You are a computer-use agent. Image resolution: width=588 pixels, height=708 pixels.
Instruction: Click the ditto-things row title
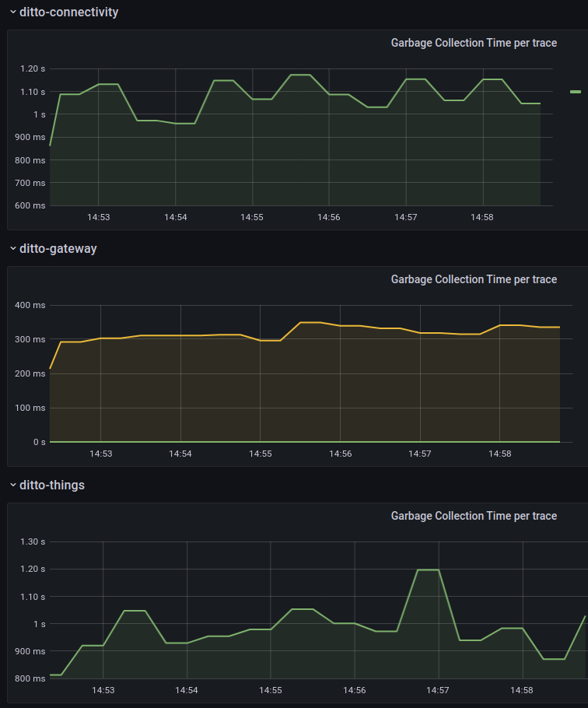[52, 485]
